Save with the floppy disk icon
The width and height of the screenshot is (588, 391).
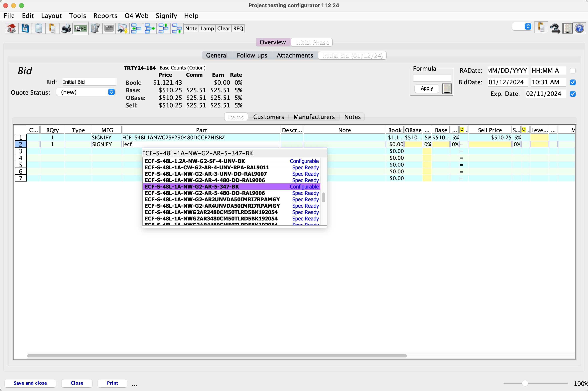tap(25, 28)
